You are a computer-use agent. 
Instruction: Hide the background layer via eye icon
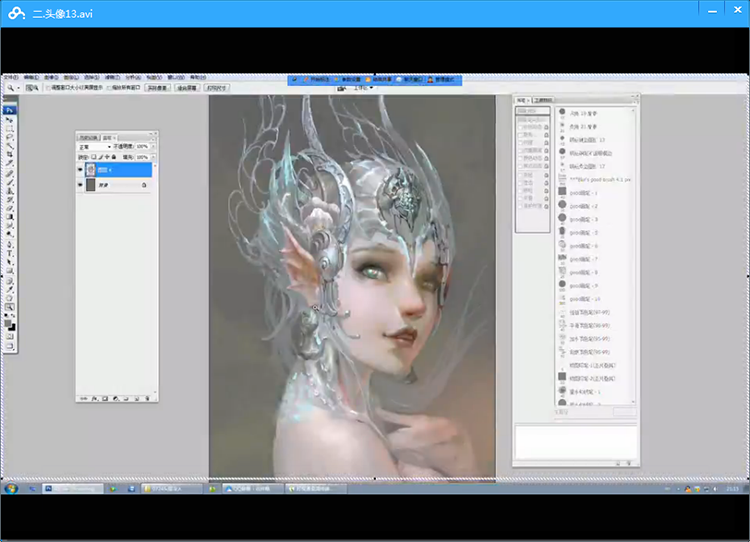pos(80,185)
